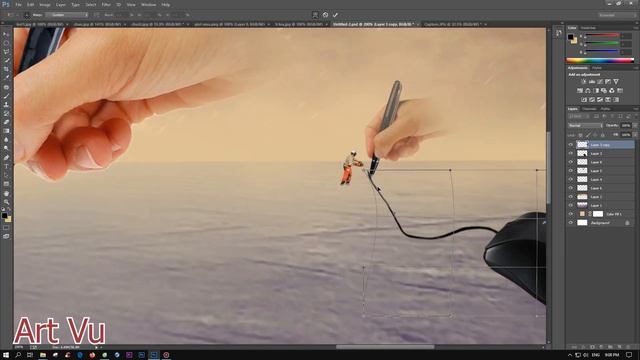Screen dimensions: 640x360
Task: Open the File menu
Action: click(x=18, y=4)
